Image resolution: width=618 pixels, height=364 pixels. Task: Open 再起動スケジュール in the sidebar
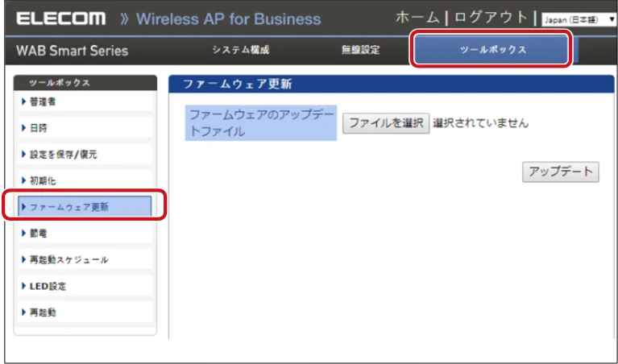[85, 259]
